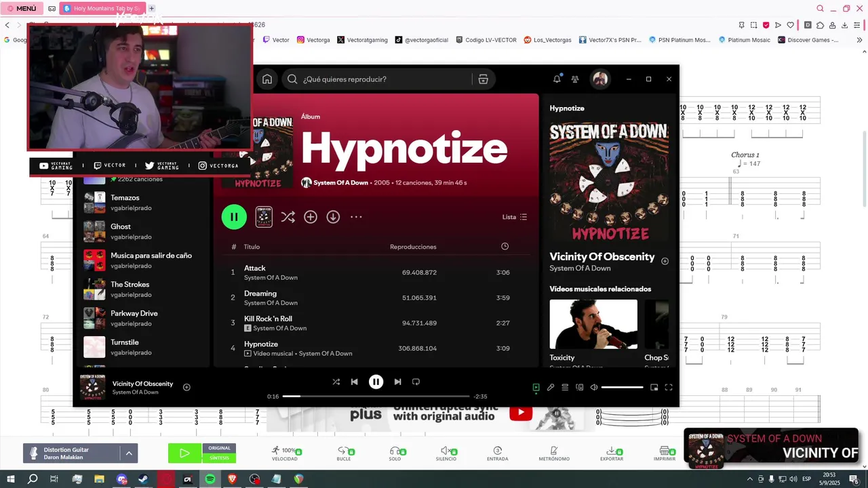Open more options for Hypnotize album
This screenshot has height=488, width=868.
click(356, 217)
